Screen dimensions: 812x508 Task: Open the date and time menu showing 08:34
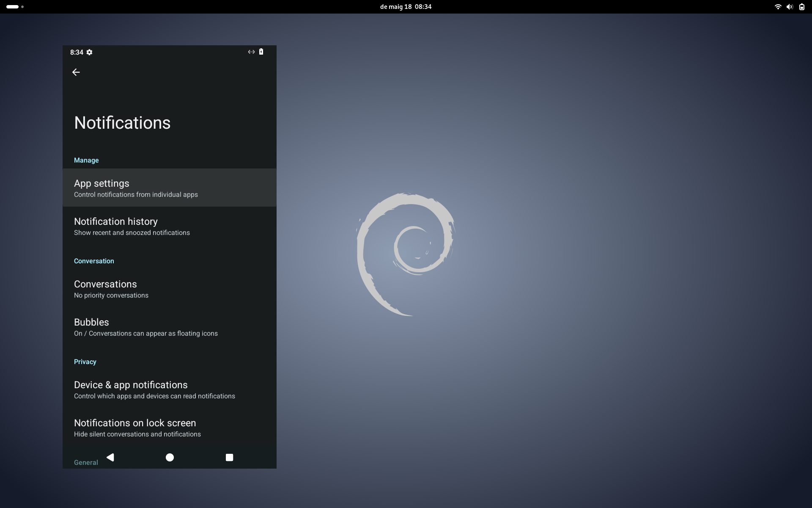tap(406, 7)
